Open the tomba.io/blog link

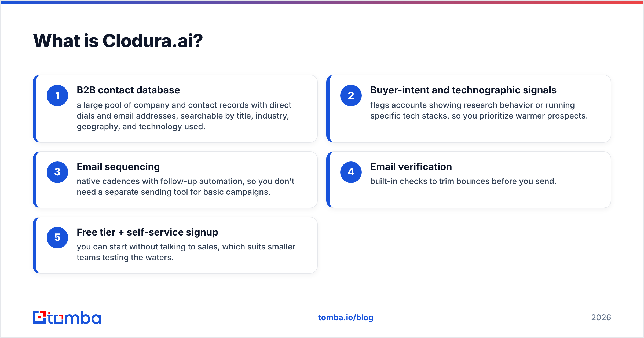(346, 318)
